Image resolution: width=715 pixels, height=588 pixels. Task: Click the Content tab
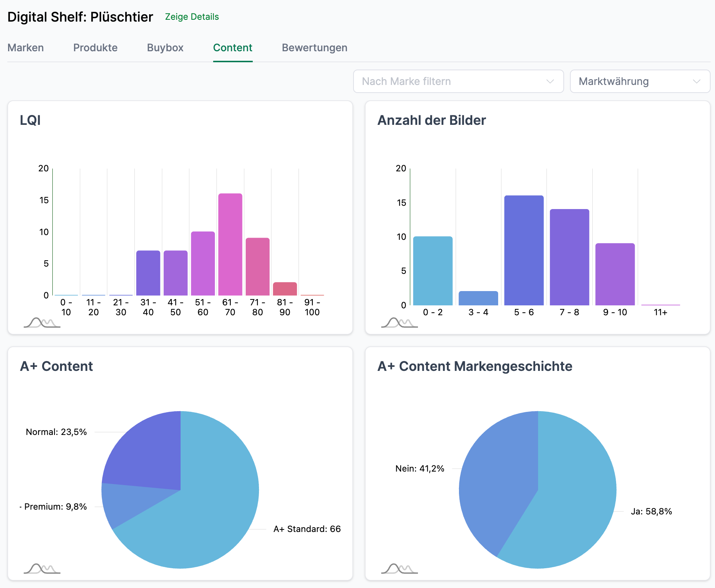233,48
